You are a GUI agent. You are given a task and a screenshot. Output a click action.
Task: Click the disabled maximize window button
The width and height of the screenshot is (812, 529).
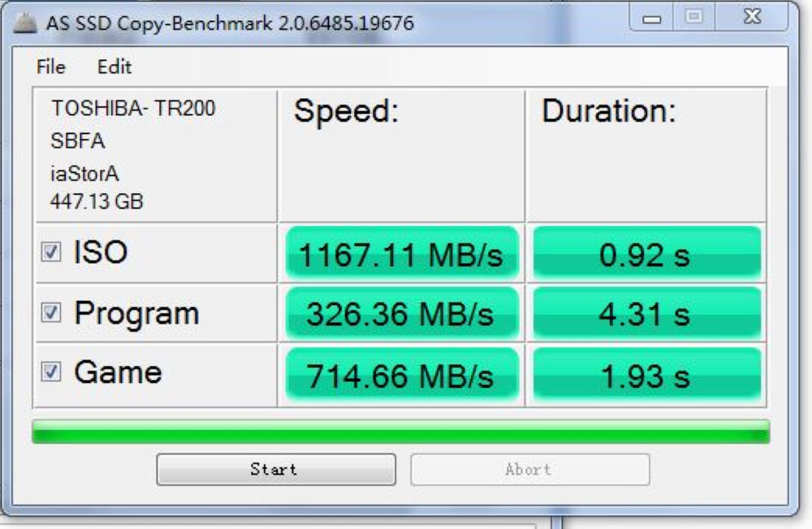[x=694, y=17]
